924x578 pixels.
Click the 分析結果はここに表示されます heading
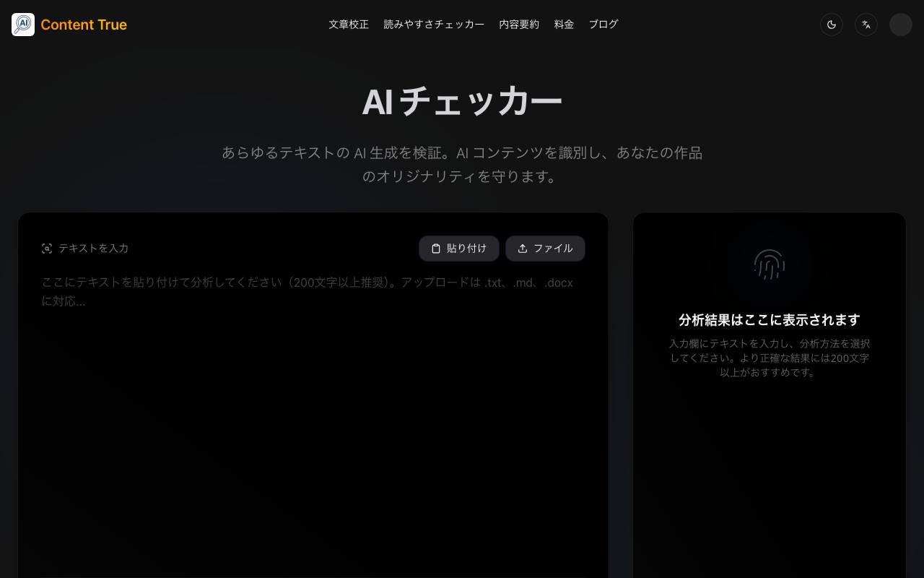(770, 320)
